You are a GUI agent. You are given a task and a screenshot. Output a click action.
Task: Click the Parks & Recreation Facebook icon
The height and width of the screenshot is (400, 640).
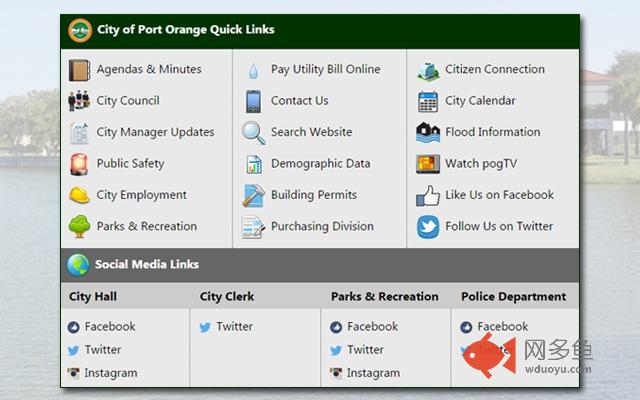pos(336,327)
